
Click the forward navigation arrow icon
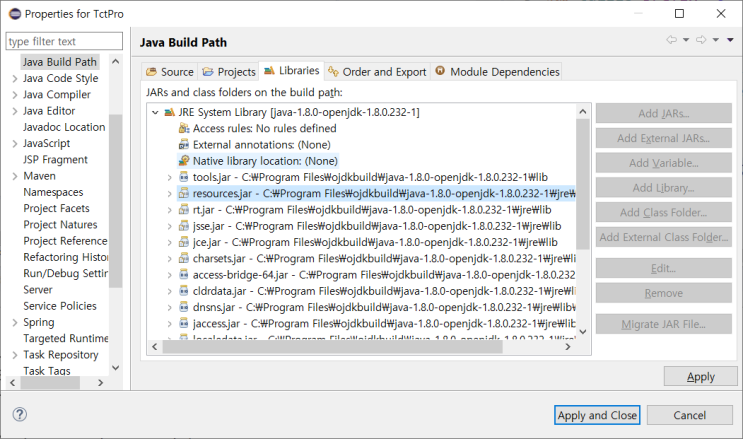(702, 40)
